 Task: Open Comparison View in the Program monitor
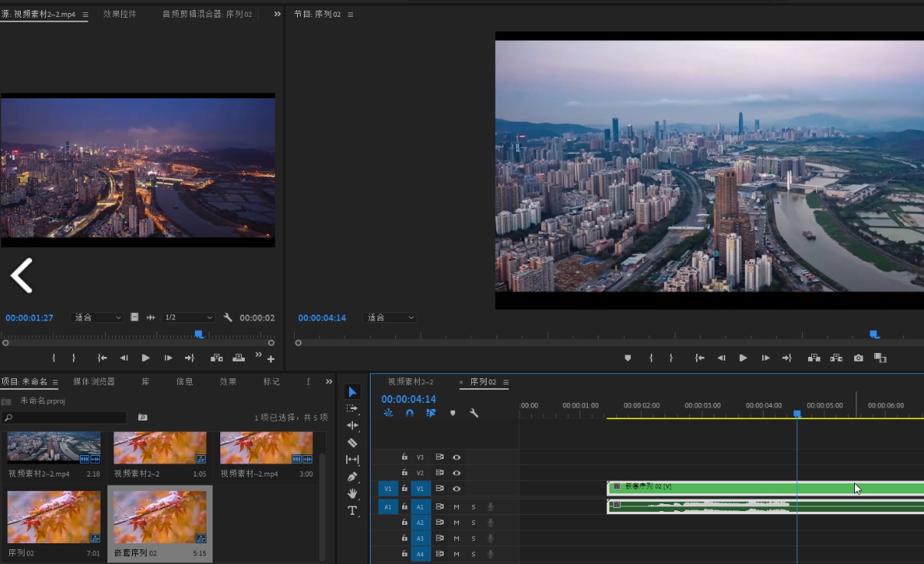point(880,358)
